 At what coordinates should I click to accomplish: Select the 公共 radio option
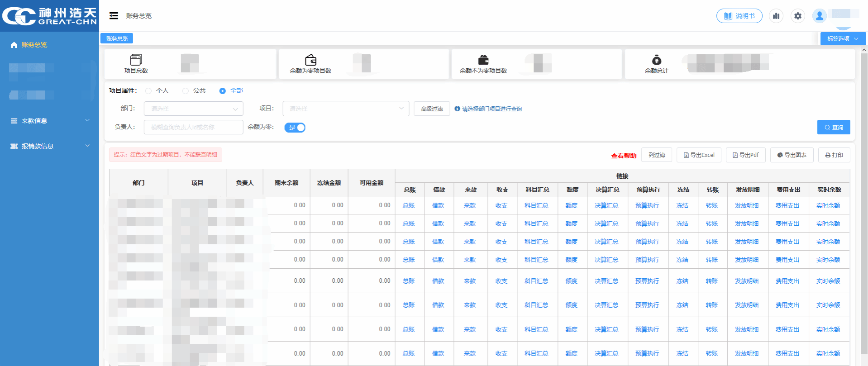(194, 90)
